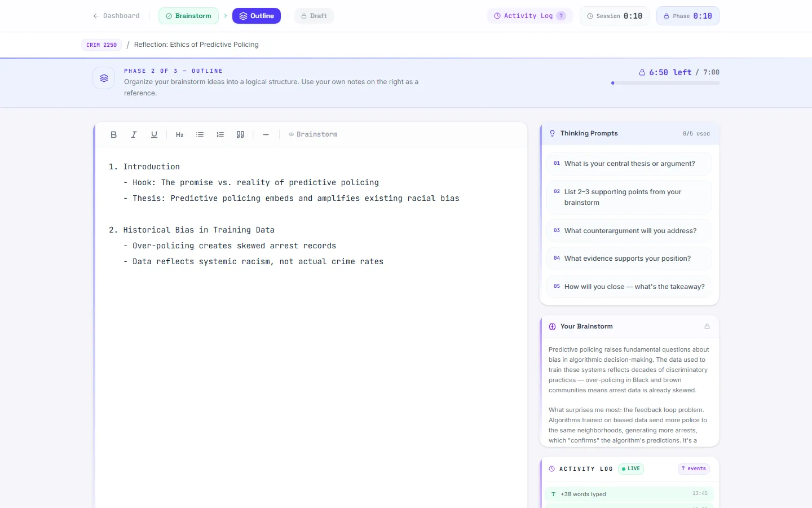Click in the outline text editor area

click(311, 327)
